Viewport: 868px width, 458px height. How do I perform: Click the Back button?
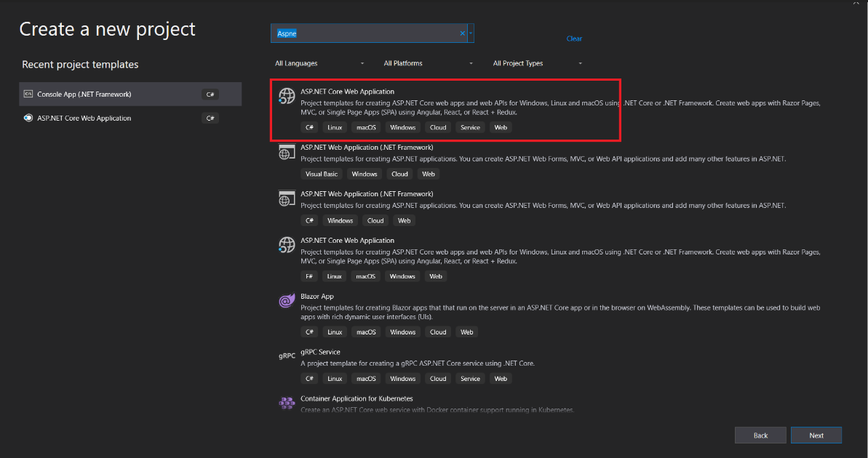coord(760,435)
